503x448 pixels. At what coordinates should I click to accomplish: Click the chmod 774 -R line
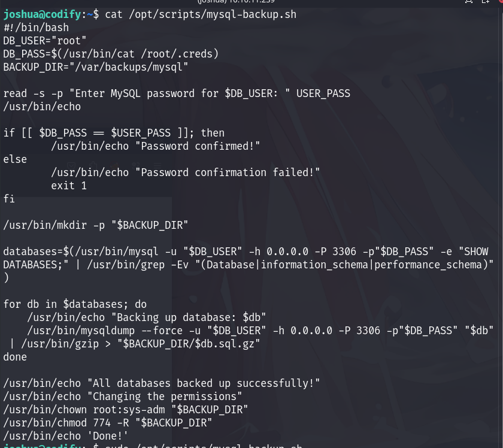click(x=108, y=423)
